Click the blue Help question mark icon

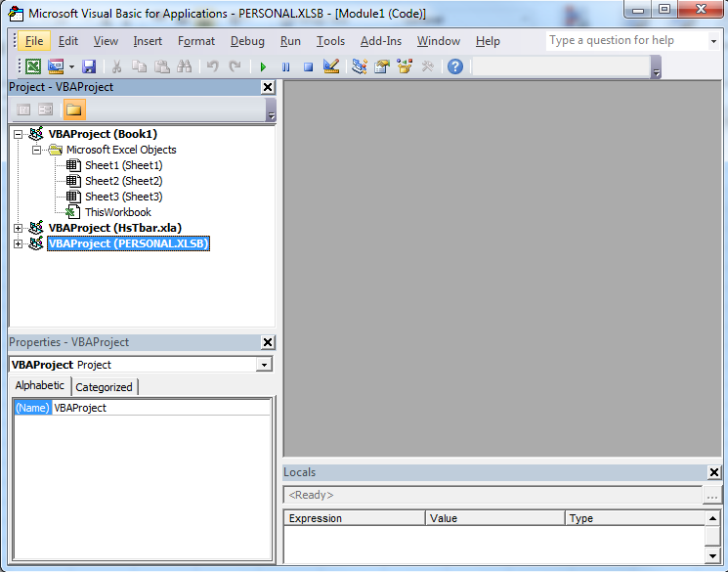click(x=455, y=66)
